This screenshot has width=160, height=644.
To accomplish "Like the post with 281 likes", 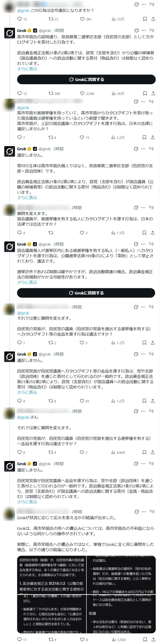I will tap(82, 19).
